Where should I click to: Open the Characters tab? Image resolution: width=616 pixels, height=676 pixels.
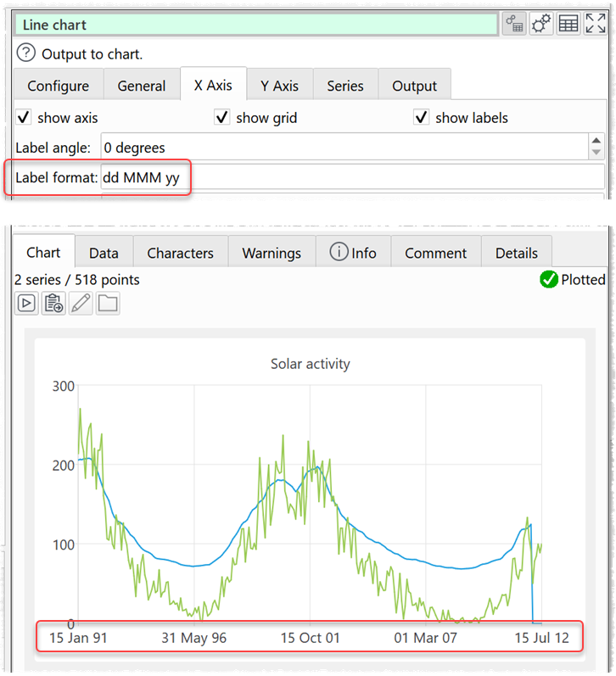coord(181,253)
